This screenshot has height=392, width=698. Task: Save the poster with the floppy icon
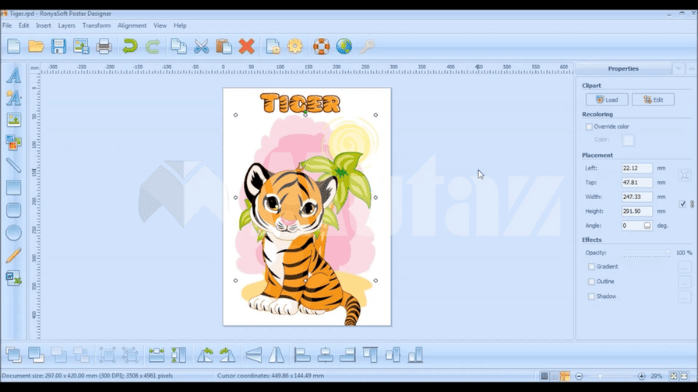pos(58,46)
